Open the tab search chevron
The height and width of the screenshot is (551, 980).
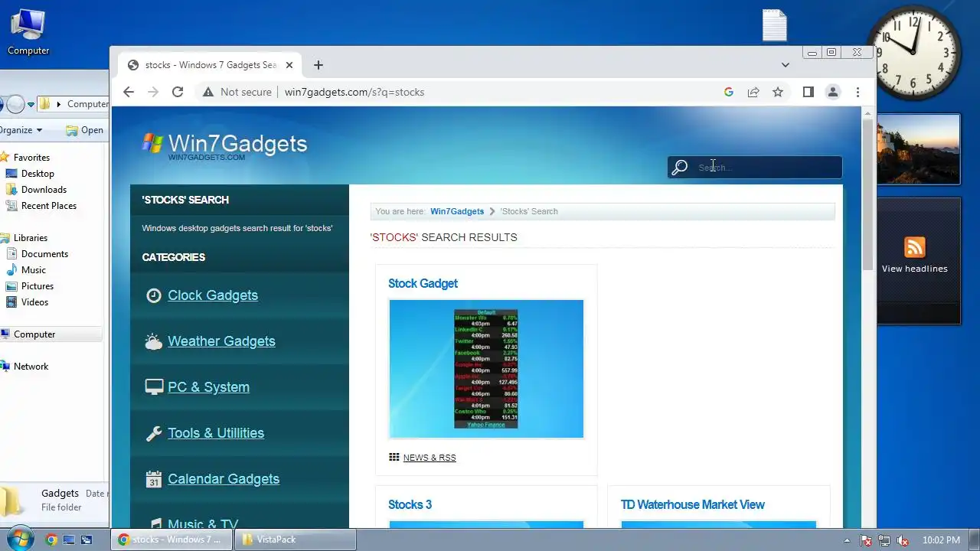(x=785, y=65)
